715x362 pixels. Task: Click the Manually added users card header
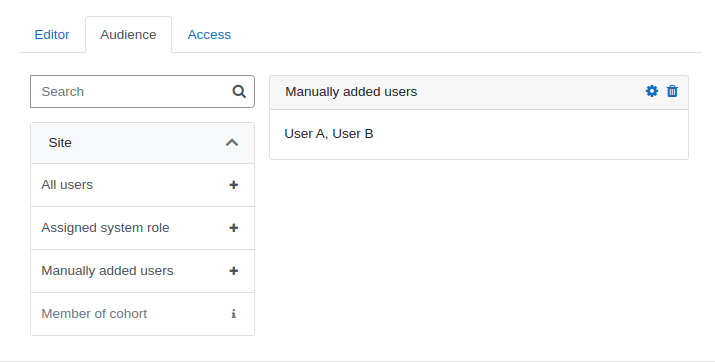[x=479, y=93]
